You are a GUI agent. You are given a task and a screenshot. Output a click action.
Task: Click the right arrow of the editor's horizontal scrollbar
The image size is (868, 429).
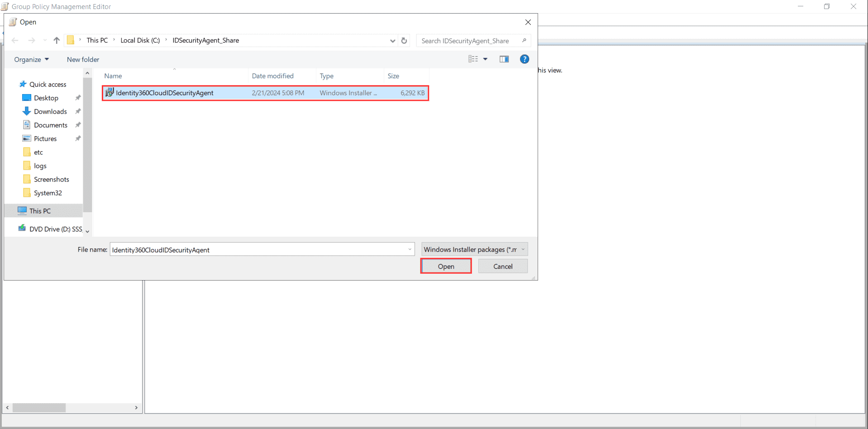tap(136, 408)
